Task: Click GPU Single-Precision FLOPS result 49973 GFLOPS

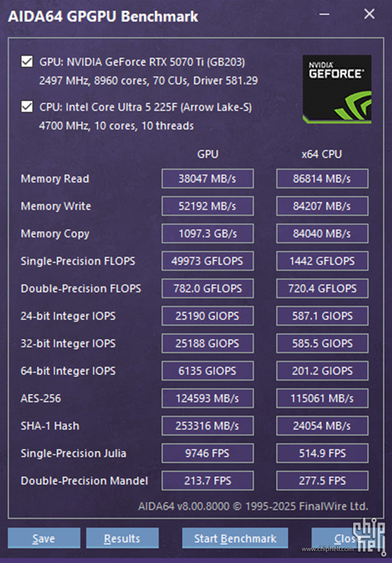Action: click(208, 261)
